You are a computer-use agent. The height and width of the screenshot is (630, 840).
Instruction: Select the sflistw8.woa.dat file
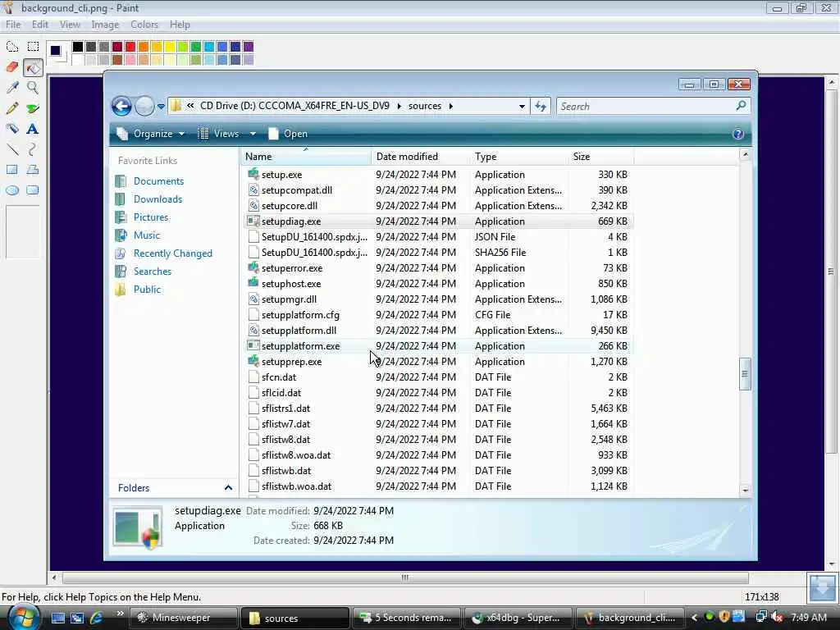[x=295, y=454]
